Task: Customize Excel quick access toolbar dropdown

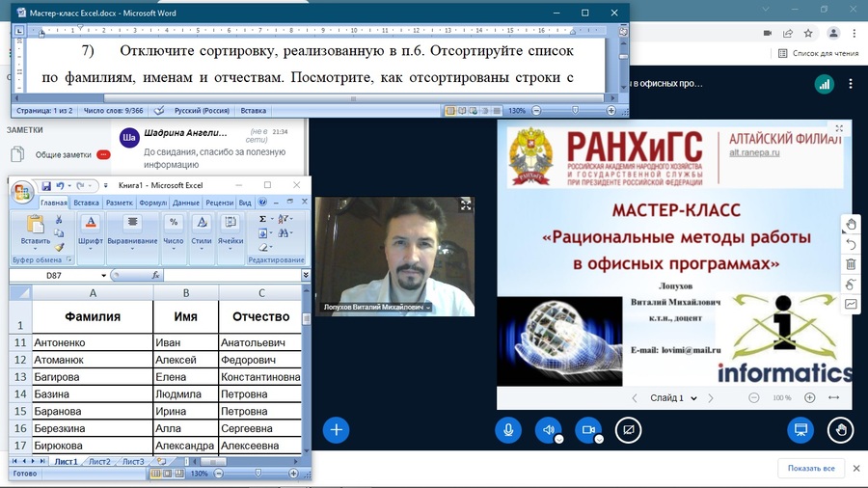Action: tap(105, 186)
